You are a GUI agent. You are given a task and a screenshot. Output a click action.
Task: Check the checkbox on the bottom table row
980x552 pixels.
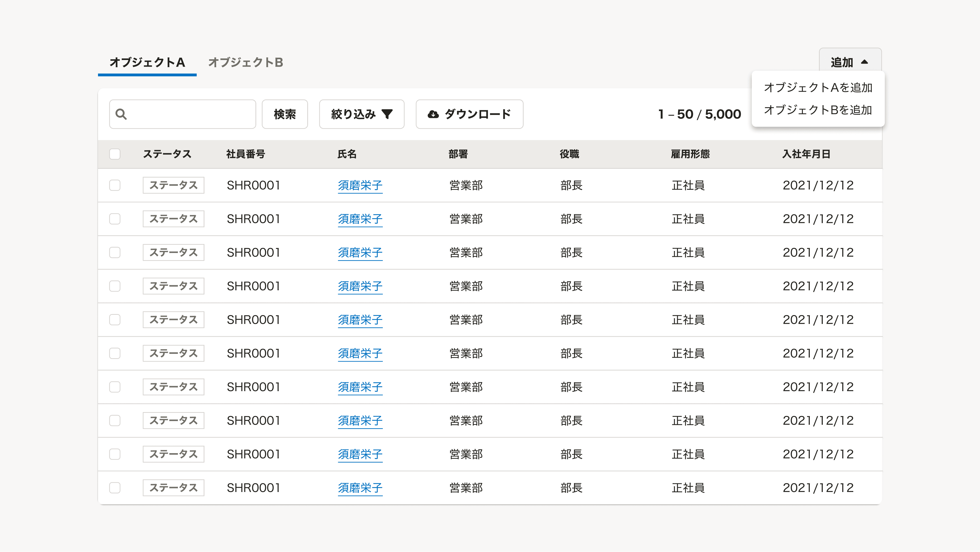115,488
